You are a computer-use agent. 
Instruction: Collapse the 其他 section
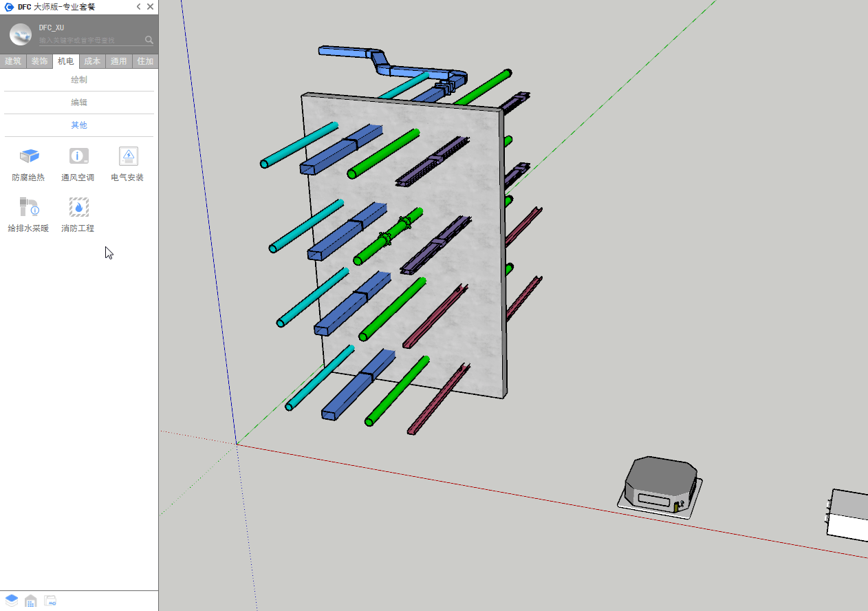pos(79,125)
